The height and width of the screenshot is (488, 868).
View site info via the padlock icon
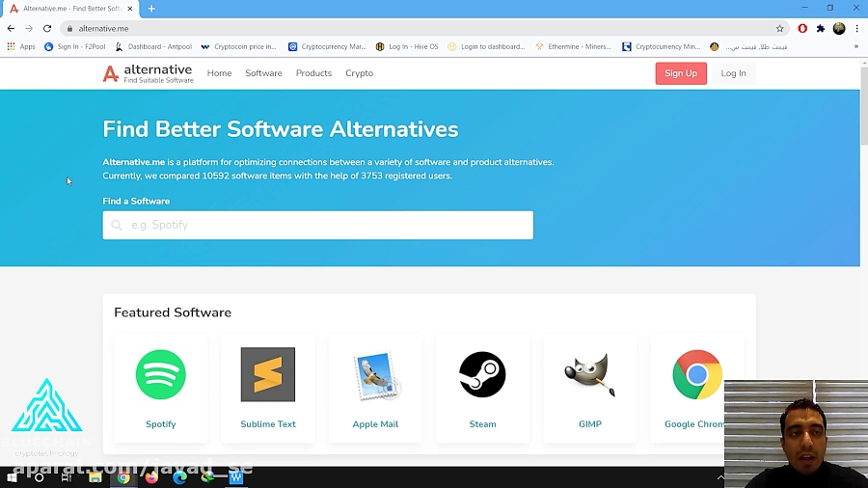[69, 28]
